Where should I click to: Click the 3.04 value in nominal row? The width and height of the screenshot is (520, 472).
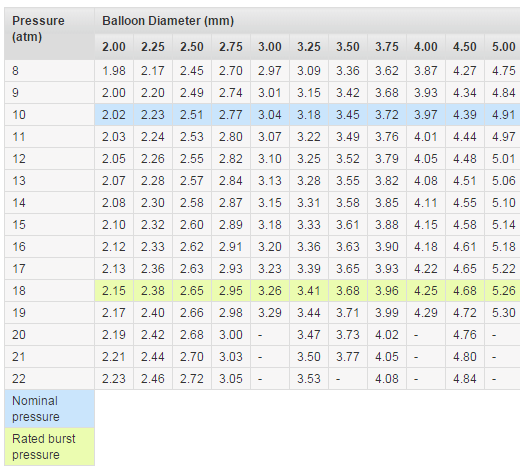(270, 115)
